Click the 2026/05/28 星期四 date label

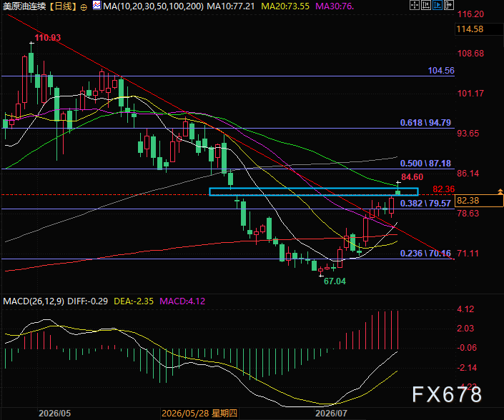[x=199, y=414]
